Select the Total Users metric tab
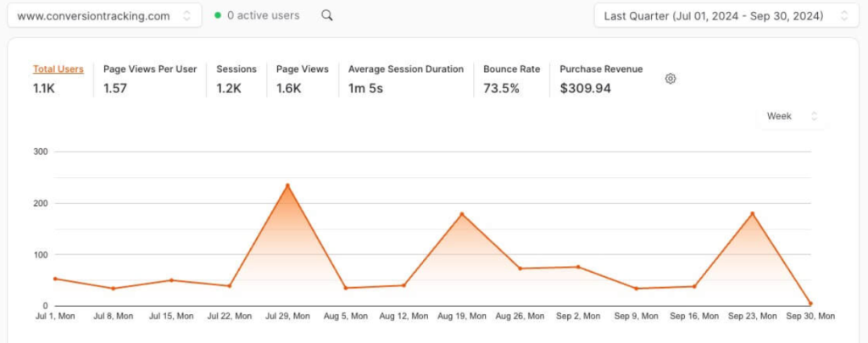 [58, 69]
